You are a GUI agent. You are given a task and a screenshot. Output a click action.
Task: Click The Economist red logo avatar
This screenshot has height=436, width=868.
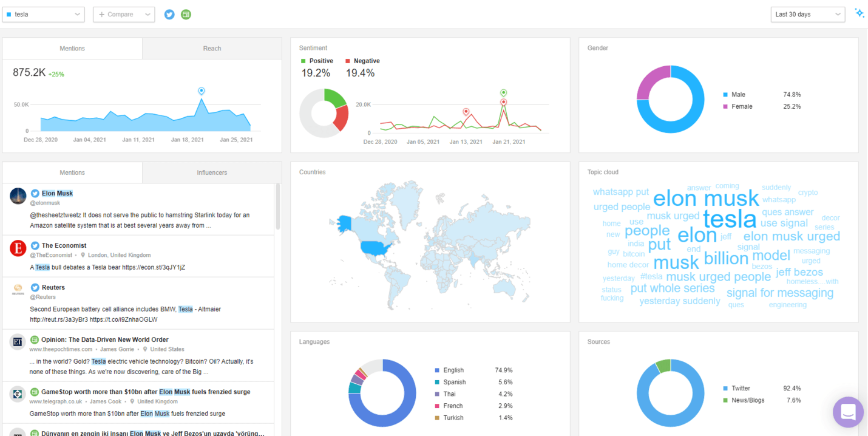18,248
